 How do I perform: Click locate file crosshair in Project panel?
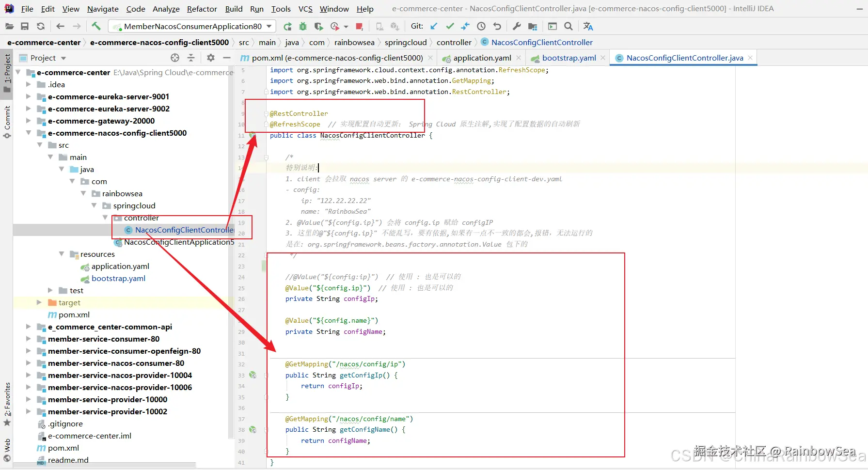click(x=175, y=58)
